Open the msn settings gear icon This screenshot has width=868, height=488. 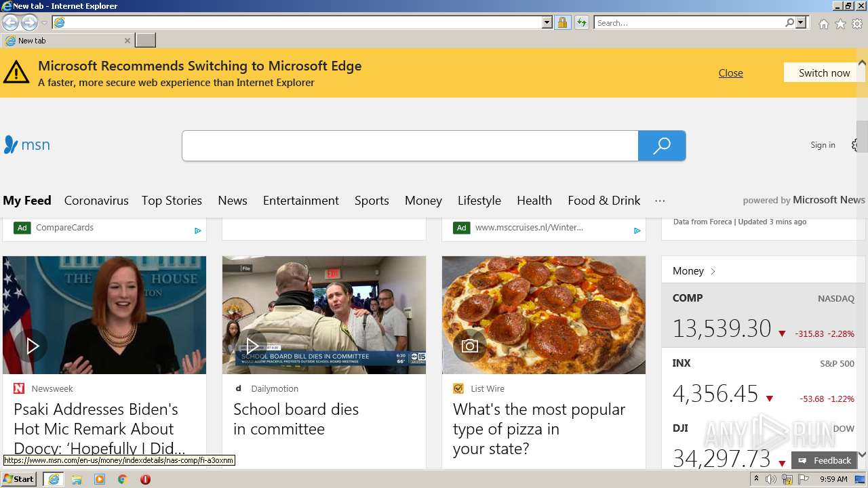856,145
